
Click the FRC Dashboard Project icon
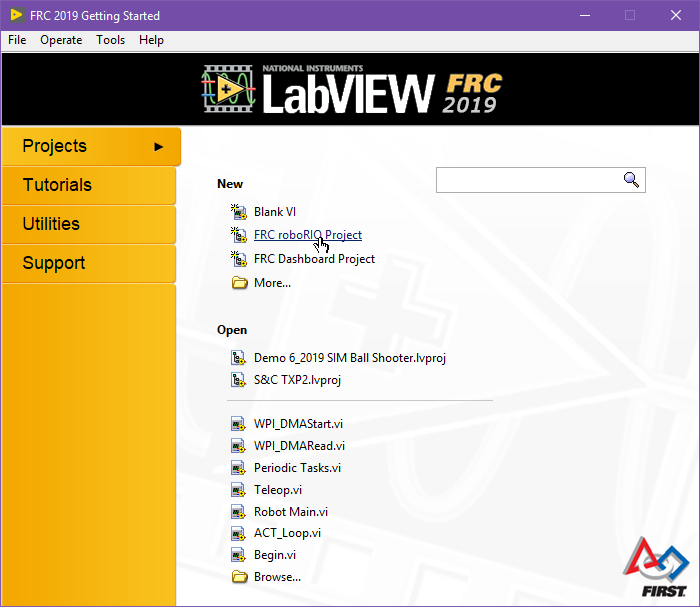tap(239, 259)
